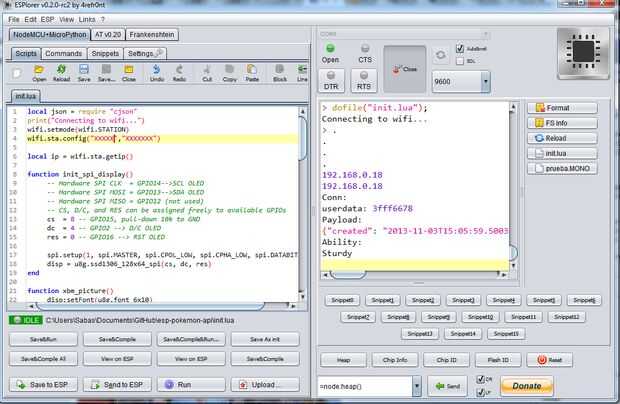Click the Save to ESP button

[44, 384]
